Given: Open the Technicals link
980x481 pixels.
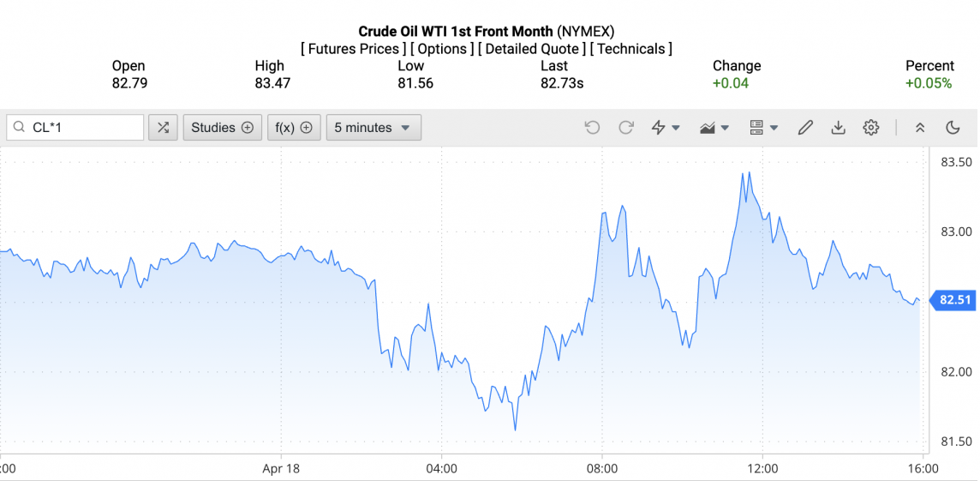Looking at the screenshot, I should click(631, 49).
